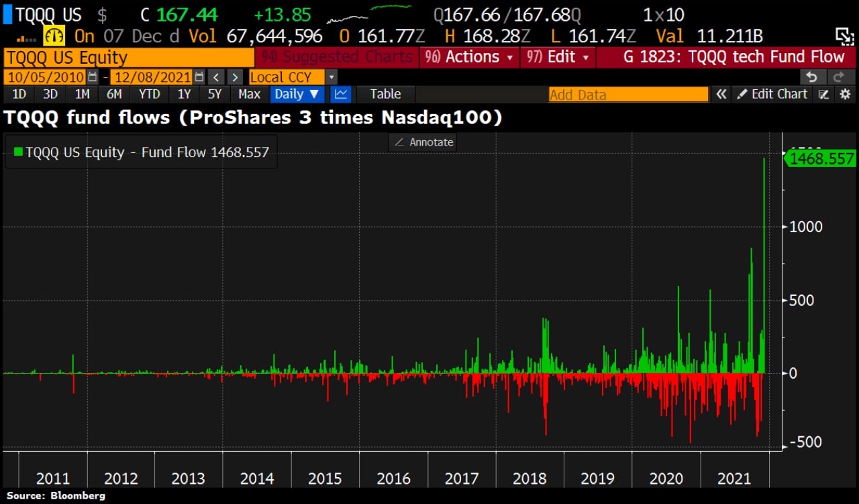
Task: Open the end date calendar picker
Action: 199,77
